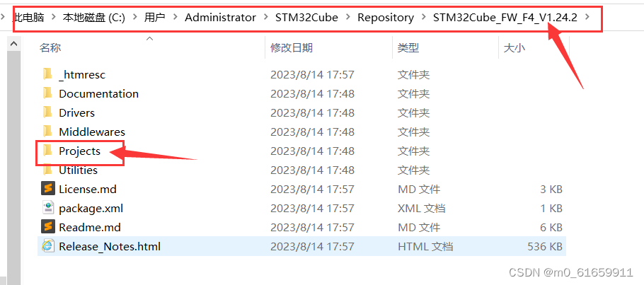Expand chevron after Repository breadcrumb
This screenshot has width=644, height=285.
click(423, 17)
